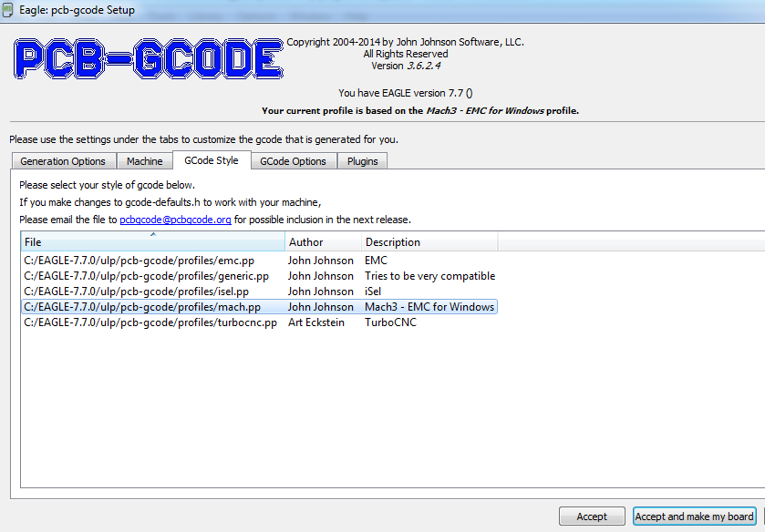Image resolution: width=765 pixels, height=532 pixels.
Task: Click the pcbgcode@pcbgcode.org email link
Action: [175, 220]
